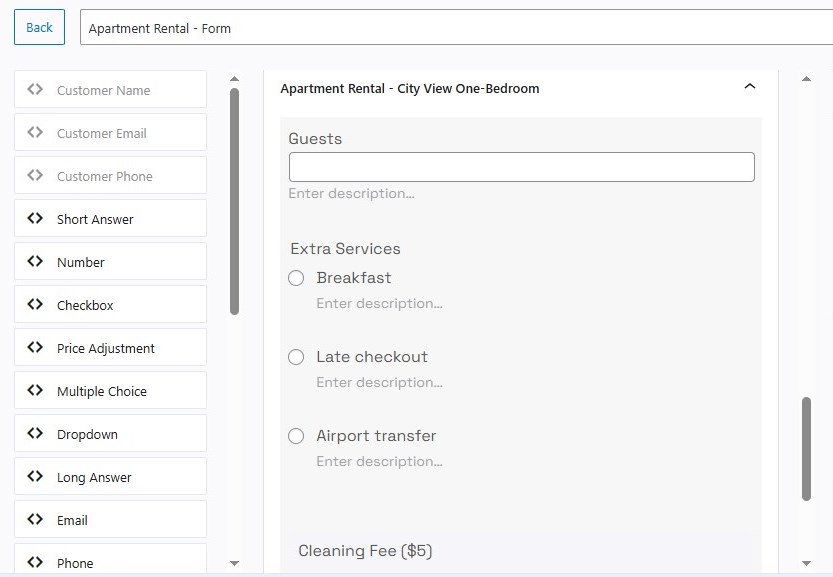The height and width of the screenshot is (577, 833).
Task: Select the Breakfast radio option
Action: click(x=296, y=278)
